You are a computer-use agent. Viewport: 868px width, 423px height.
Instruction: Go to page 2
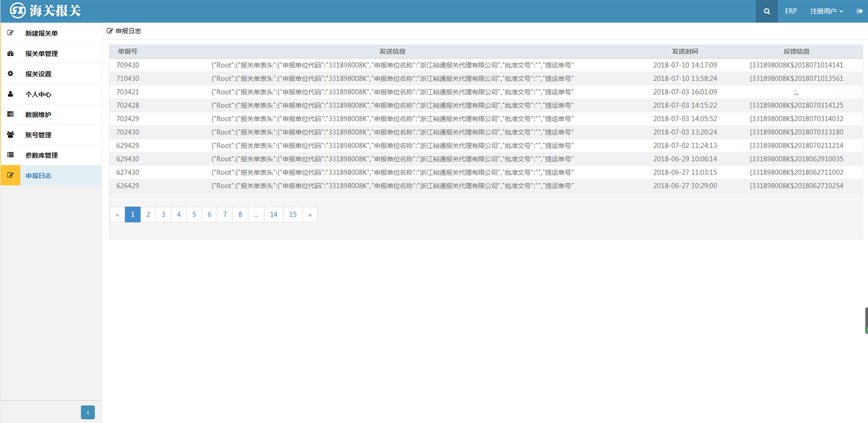coord(148,215)
